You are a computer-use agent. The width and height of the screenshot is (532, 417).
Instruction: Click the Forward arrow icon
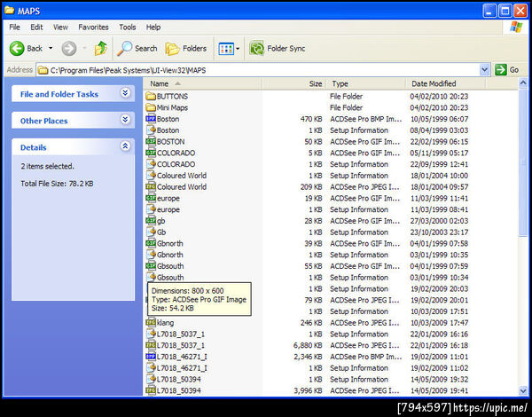coord(69,49)
